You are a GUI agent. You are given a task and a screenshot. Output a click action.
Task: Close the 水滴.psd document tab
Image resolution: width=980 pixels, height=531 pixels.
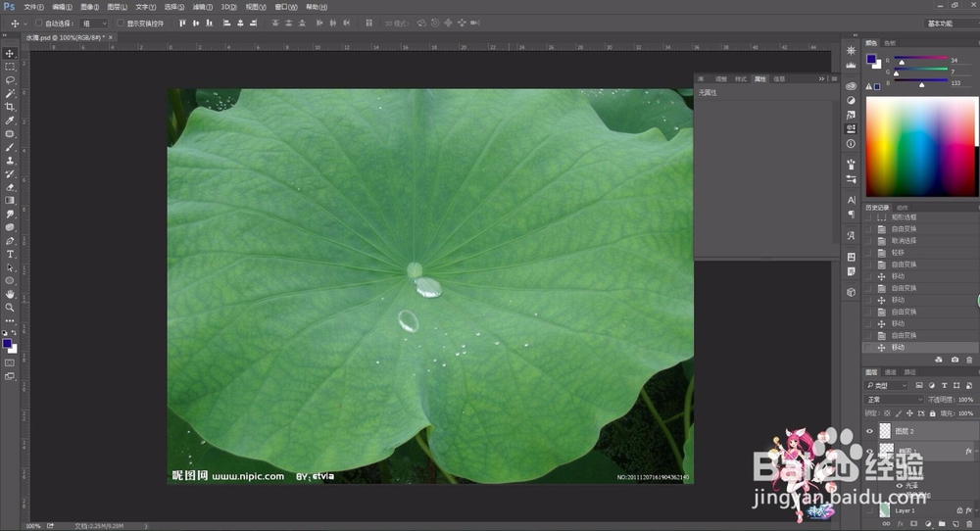[x=111, y=37]
